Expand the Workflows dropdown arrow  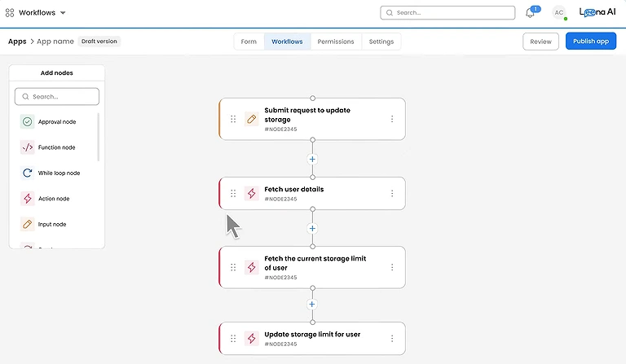[x=63, y=13]
